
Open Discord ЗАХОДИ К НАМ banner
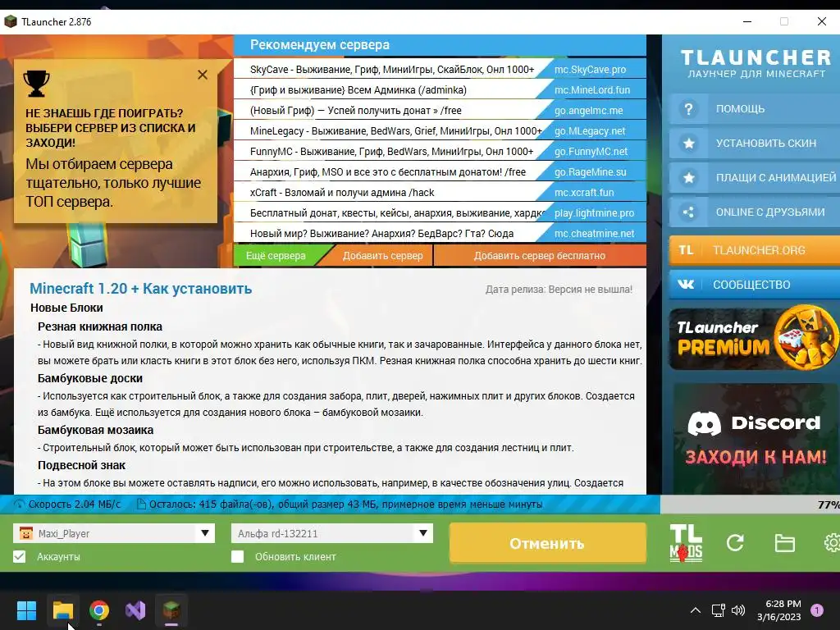tap(756, 439)
